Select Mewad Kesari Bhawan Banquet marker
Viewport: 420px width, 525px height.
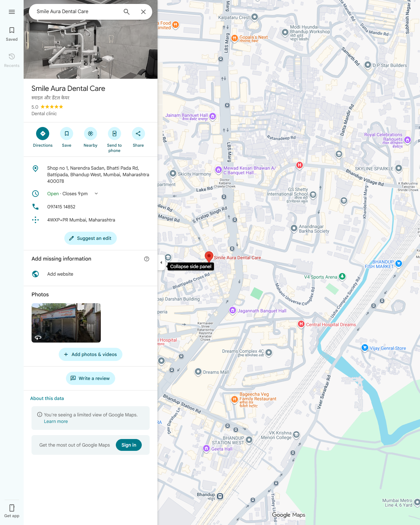219,170
